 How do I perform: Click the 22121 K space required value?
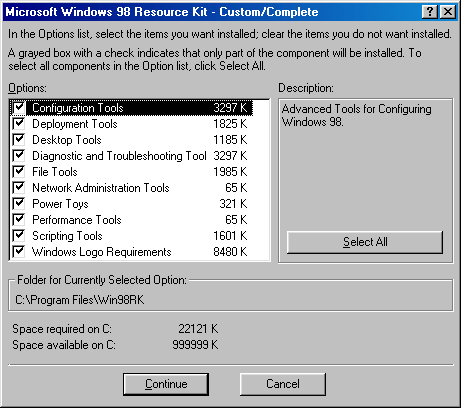198,329
